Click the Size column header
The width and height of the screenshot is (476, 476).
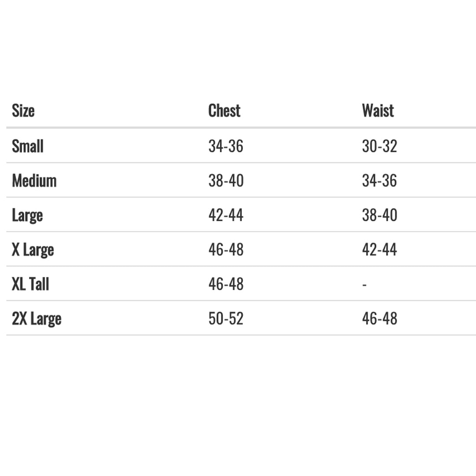pyautogui.click(x=23, y=111)
